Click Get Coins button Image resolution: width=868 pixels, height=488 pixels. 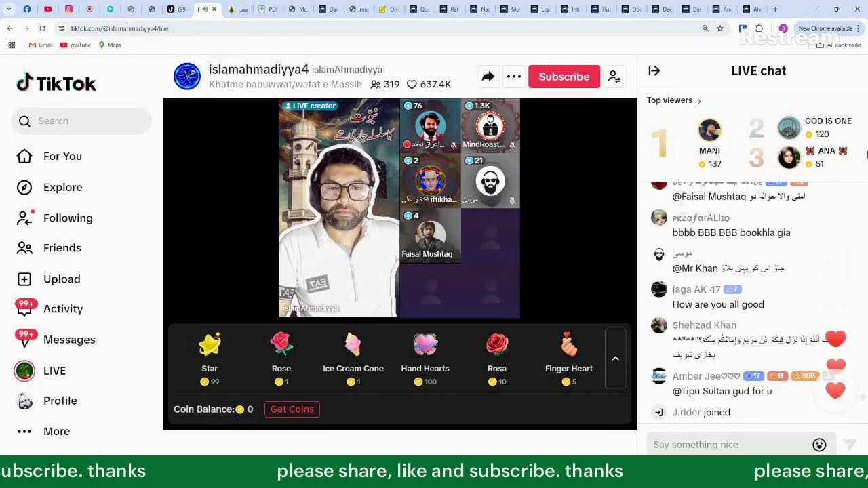(292, 409)
